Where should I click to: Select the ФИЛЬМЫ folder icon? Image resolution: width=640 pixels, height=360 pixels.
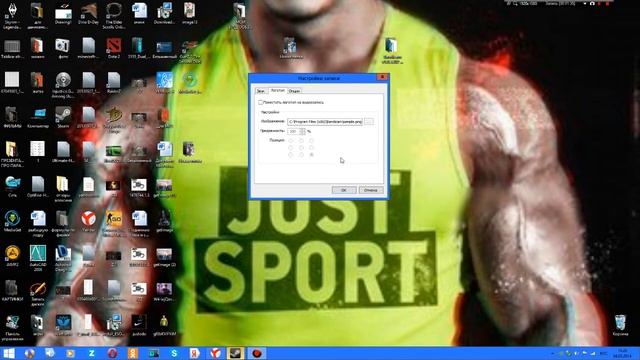pyautogui.click(x=12, y=118)
